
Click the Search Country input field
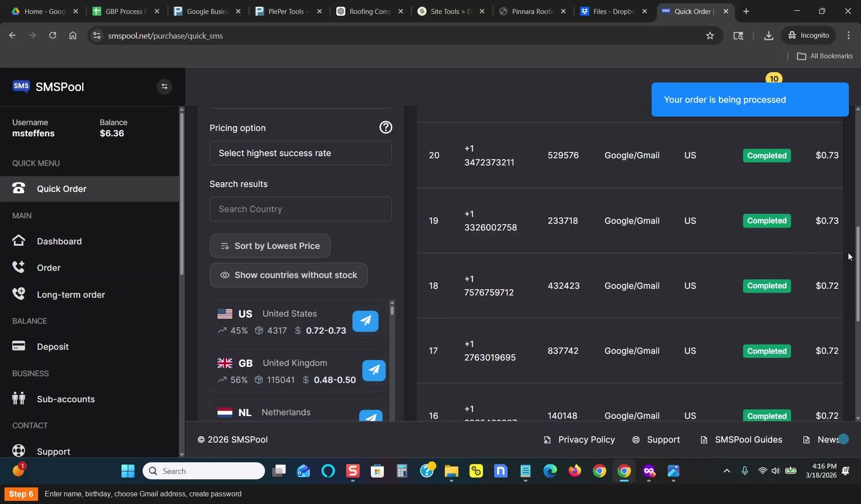pos(300,209)
